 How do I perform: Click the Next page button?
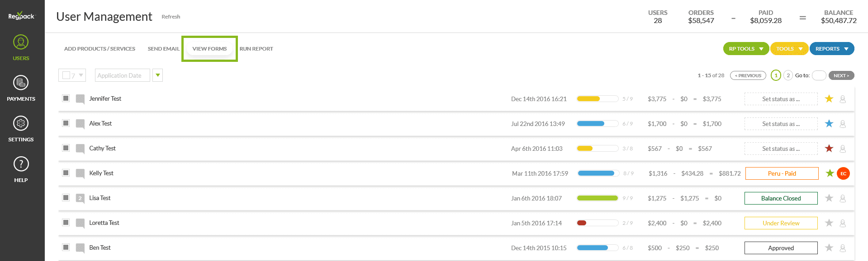point(841,75)
